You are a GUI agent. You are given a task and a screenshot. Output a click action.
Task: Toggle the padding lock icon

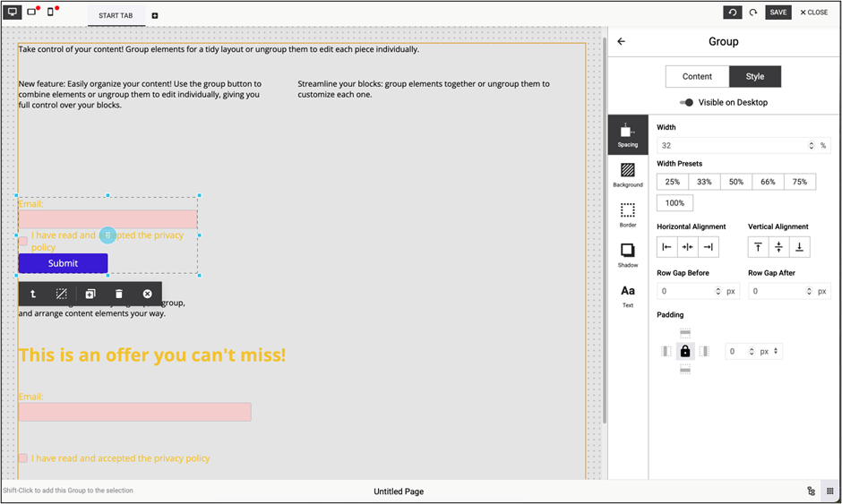[685, 352]
